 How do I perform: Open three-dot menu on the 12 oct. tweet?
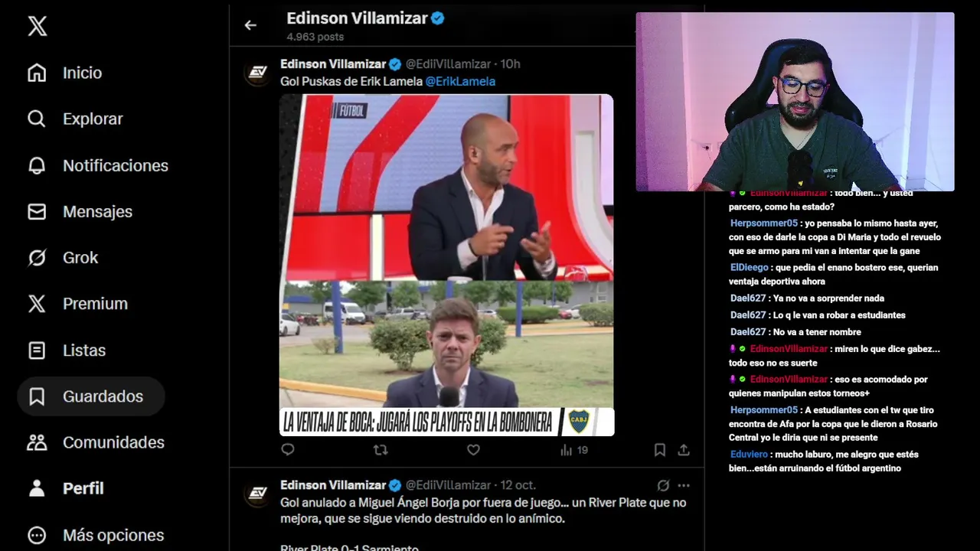tap(684, 485)
